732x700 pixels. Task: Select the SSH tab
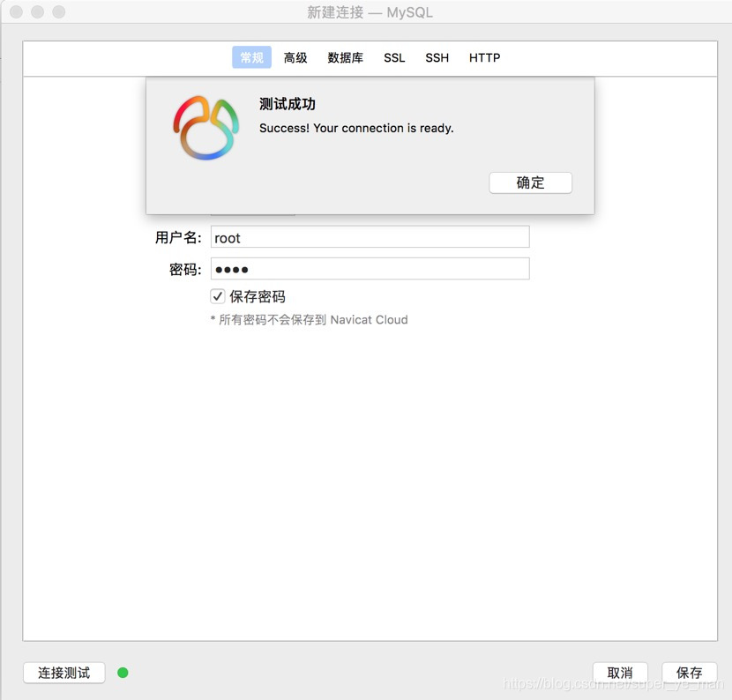(437, 57)
